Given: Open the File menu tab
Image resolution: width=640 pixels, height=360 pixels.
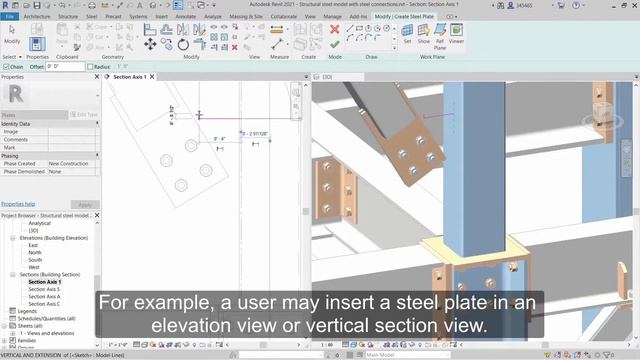Looking at the screenshot, I should coord(9,16).
